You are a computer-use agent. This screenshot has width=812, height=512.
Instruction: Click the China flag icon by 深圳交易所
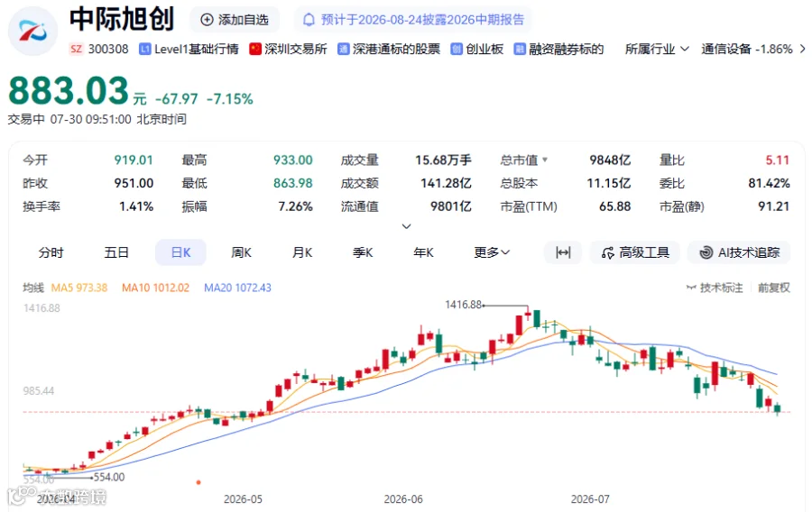point(255,50)
